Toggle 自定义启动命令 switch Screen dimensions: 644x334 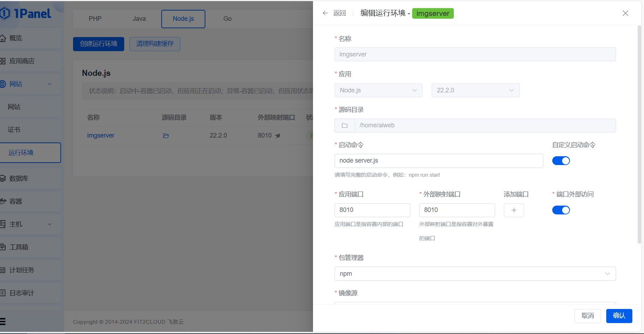click(x=561, y=161)
